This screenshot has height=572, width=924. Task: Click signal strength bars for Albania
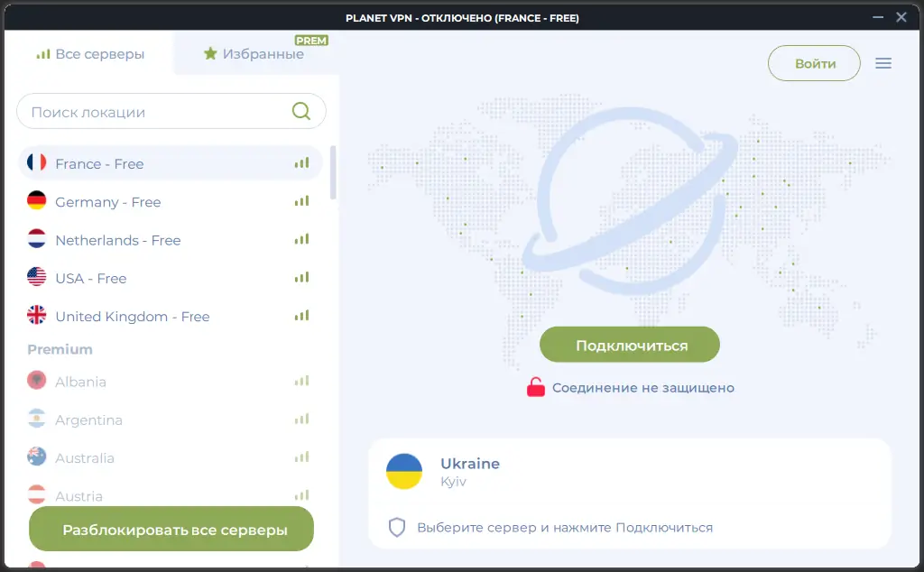click(x=301, y=381)
